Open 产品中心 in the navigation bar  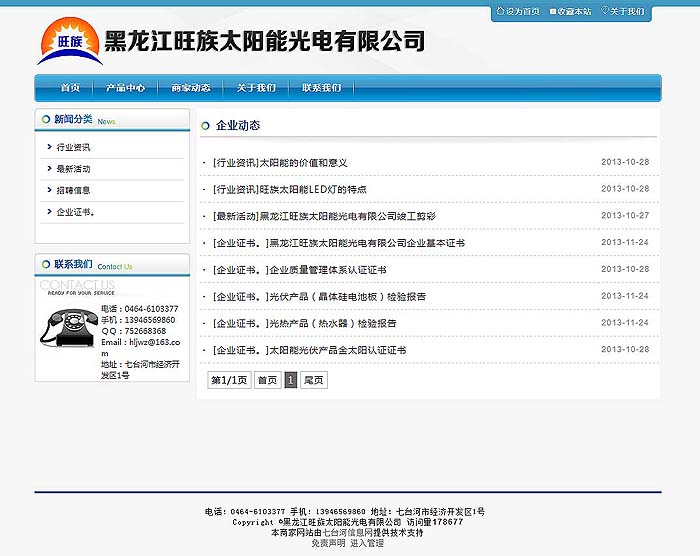126,88
